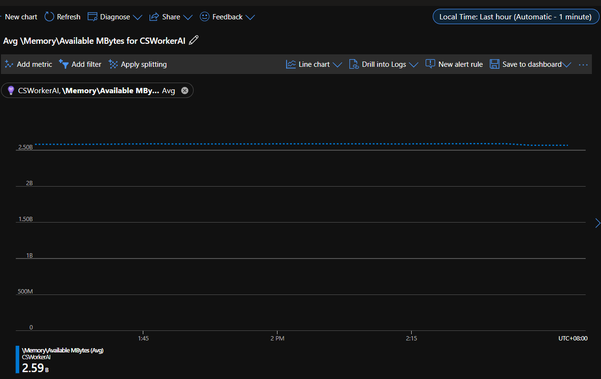Click the Refresh label
The height and width of the screenshot is (379, 601).
(69, 17)
